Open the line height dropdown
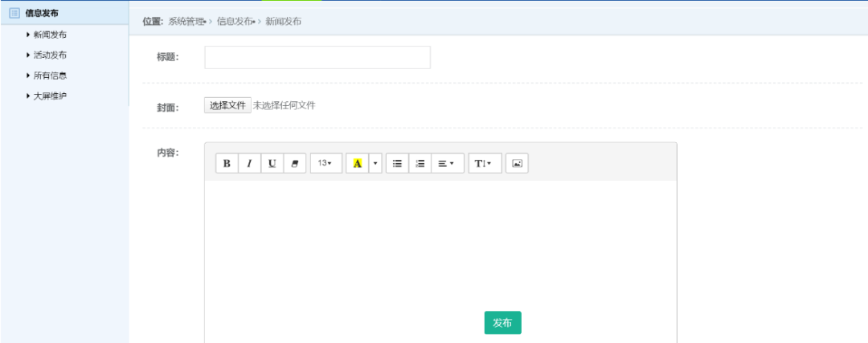868x343 pixels. (485, 164)
